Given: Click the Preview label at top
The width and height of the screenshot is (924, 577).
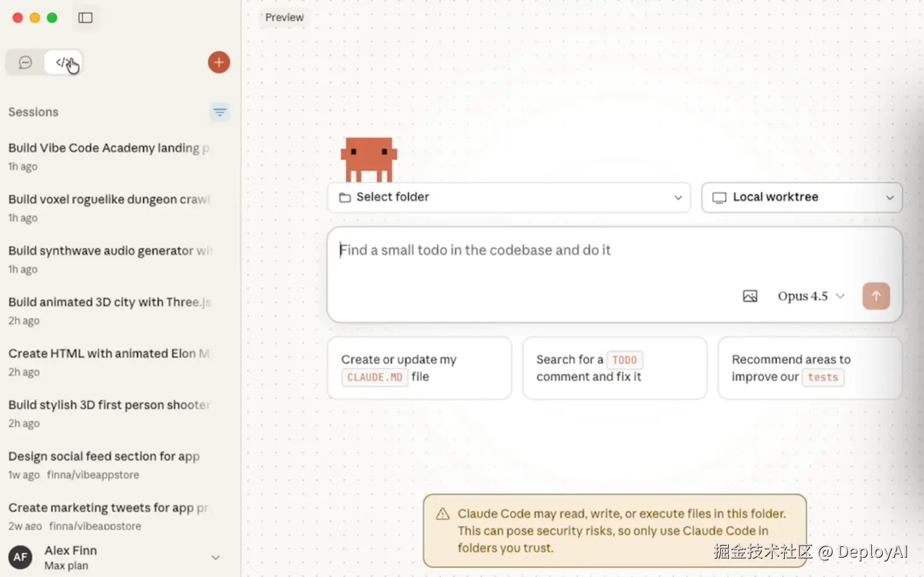Looking at the screenshot, I should (x=284, y=17).
